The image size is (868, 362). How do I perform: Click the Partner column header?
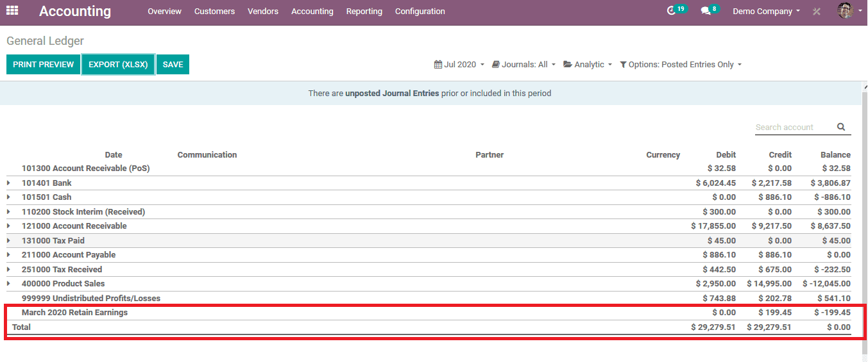click(489, 155)
